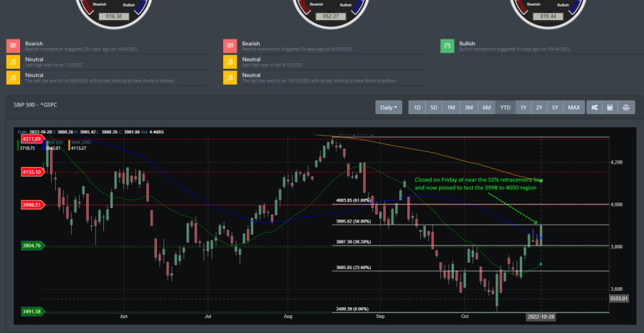The height and width of the screenshot is (333, 644).
Task: Click the green chart annotation about 50% retracement
Action: click(478, 183)
